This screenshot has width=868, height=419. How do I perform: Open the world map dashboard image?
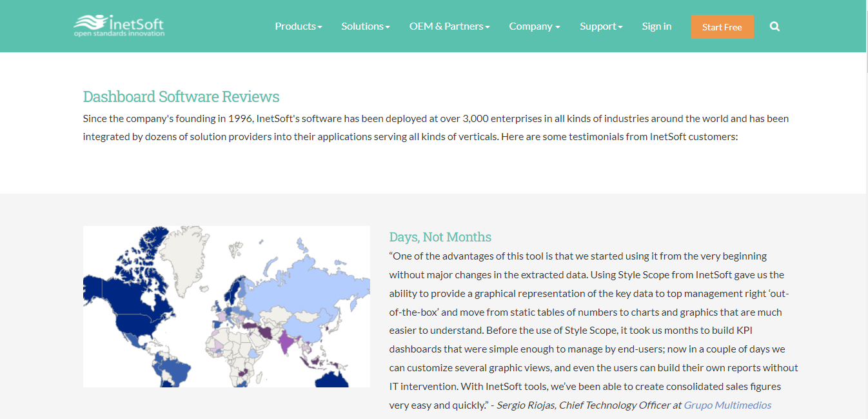coord(226,307)
